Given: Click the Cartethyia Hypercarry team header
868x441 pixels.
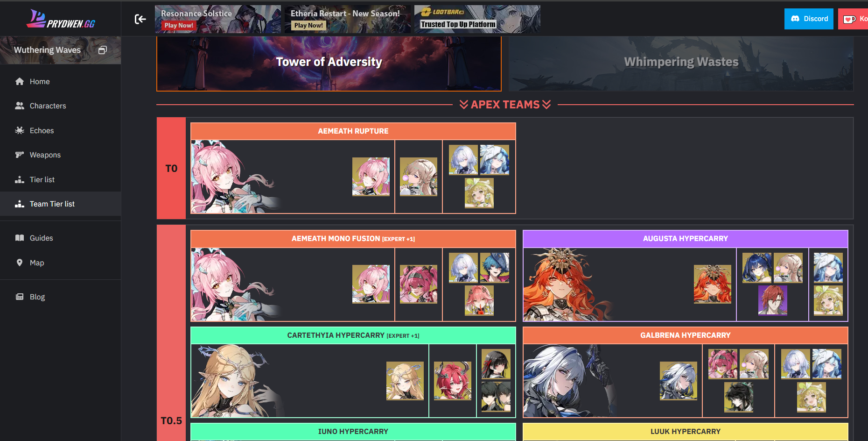Looking at the screenshot, I should tap(353, 335).
